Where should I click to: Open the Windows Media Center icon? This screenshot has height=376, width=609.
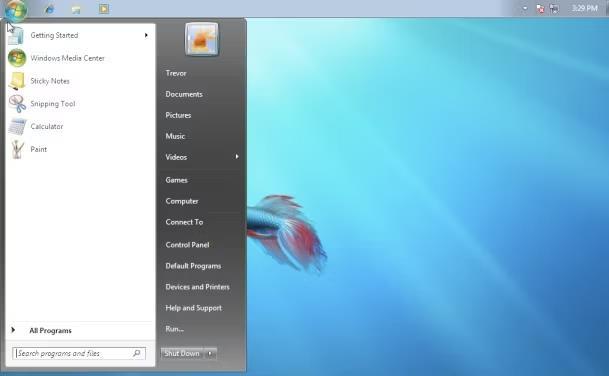[x=17, y=58]
